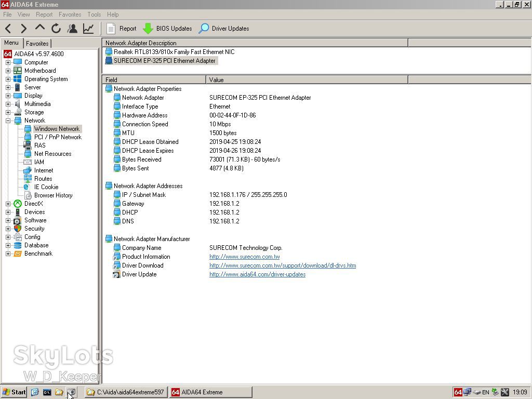
Task: Open the user profile toolbar icon
Action: click(72, 29)
